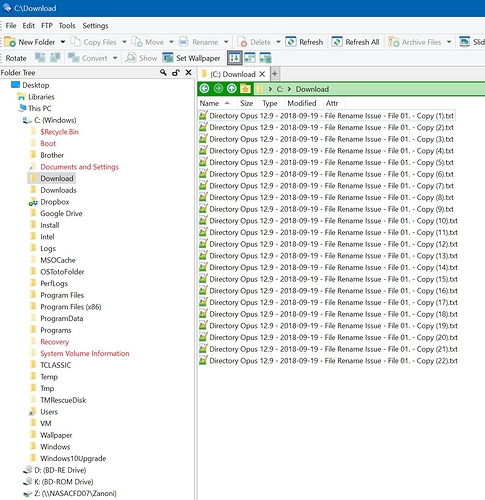Click rotate-right image icon before Convert
The image size is (485, 500).
[55, 58]
